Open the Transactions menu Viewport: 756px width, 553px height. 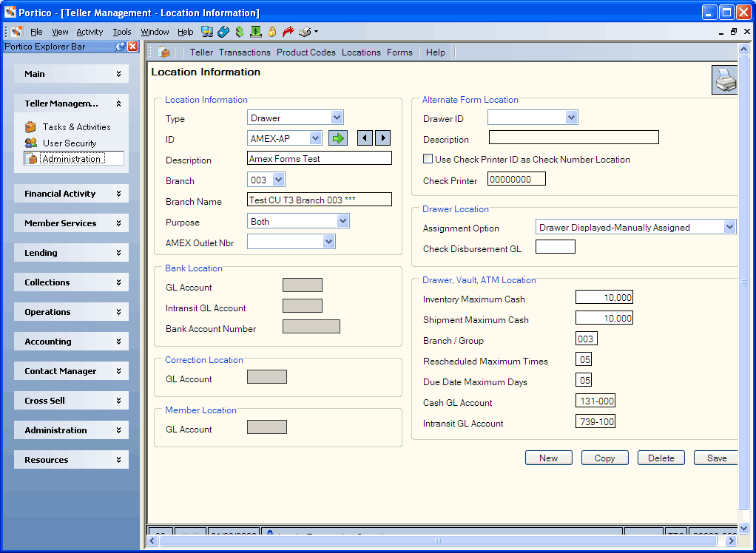coord(244,52)
